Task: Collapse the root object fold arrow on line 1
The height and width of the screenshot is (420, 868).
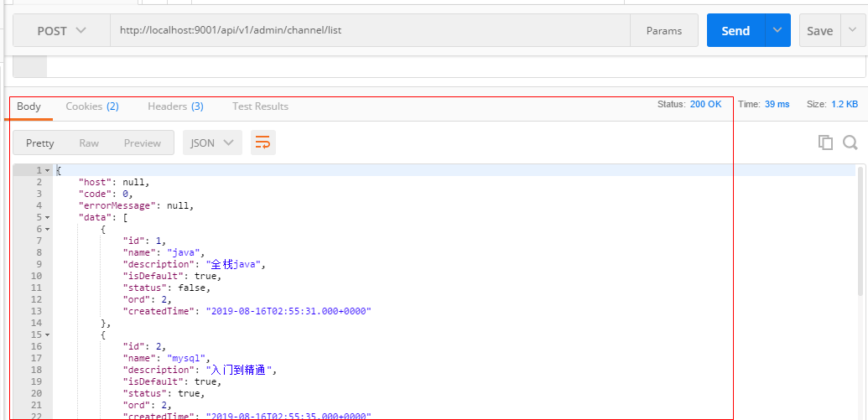Action: pos(48,170)
